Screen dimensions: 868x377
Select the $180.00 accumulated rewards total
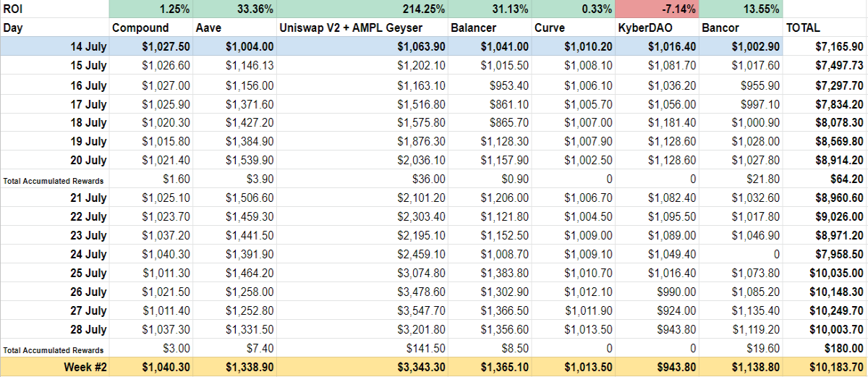[825, 348]
